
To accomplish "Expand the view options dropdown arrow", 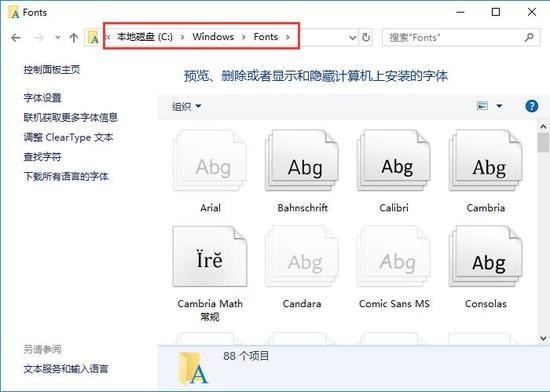I will click(499, 106).
